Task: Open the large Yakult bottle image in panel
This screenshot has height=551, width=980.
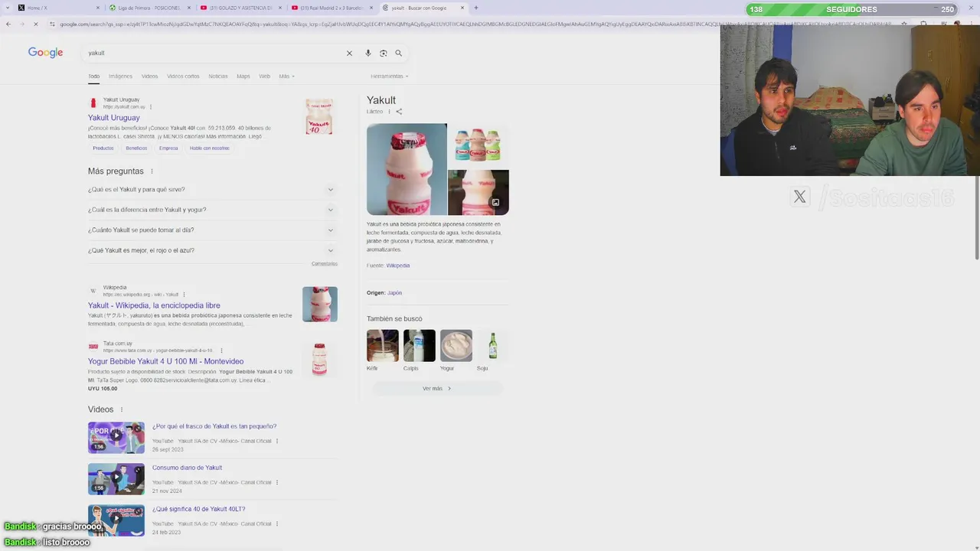Action: pos(407,169)
